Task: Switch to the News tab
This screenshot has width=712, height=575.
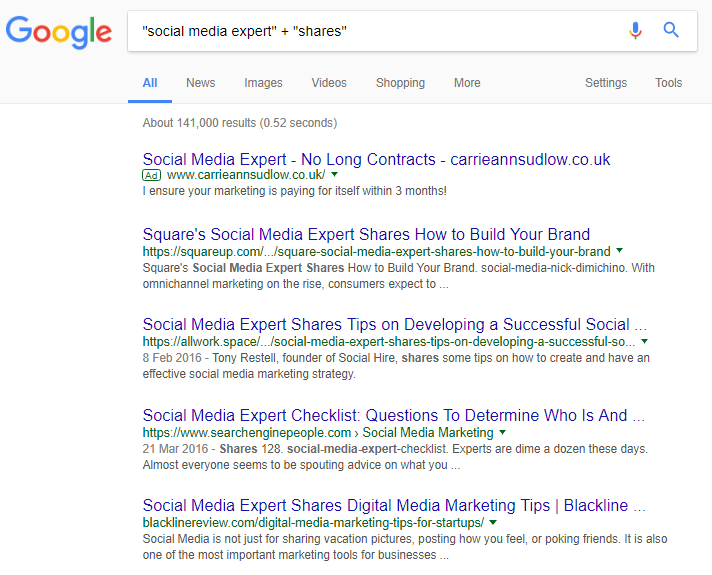Action: coord(200,83)
